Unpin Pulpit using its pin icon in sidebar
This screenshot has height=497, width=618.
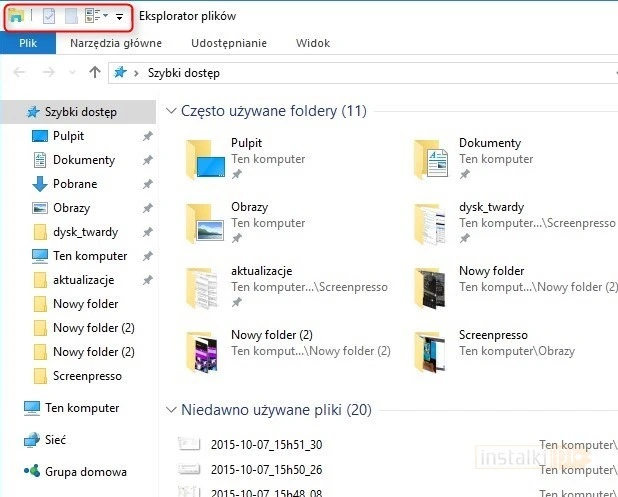pos(147,136)
